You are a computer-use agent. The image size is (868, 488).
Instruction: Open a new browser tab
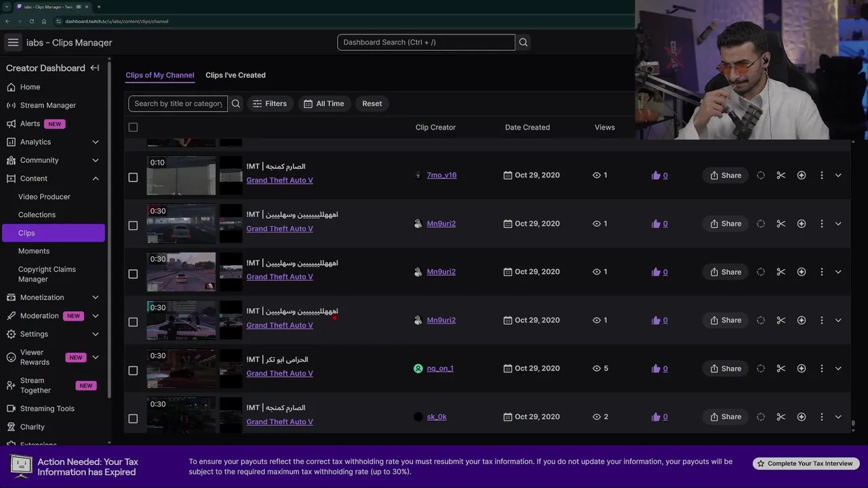tap(98, 7)
